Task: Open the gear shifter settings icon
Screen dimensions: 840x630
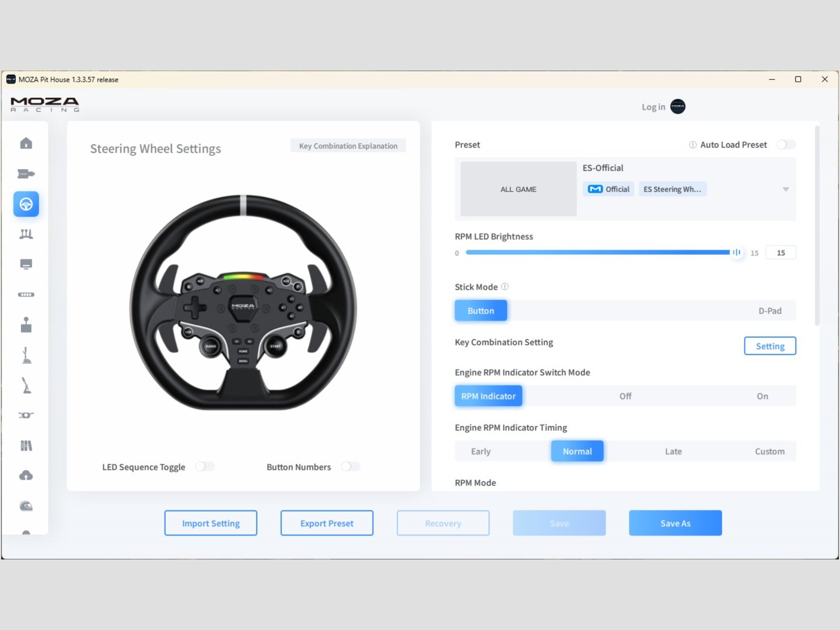Action: pos(26,325)
